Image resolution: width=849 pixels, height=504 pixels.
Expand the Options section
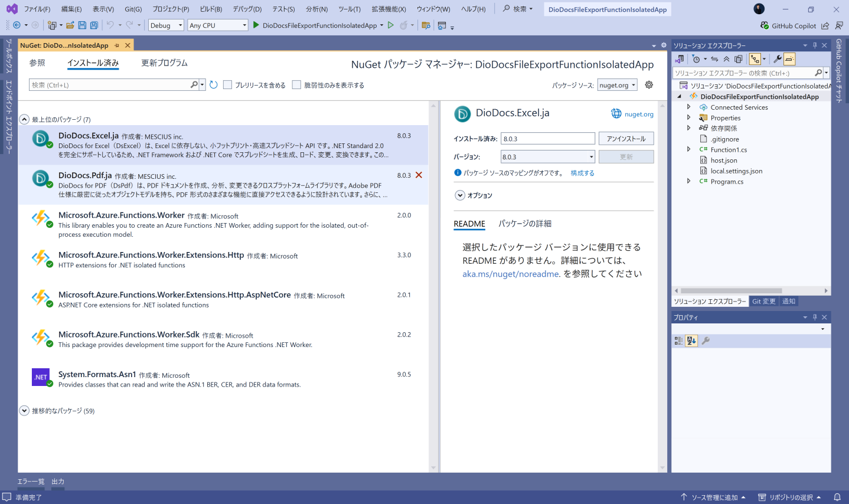pyautogui.click(x=460, y=195)
